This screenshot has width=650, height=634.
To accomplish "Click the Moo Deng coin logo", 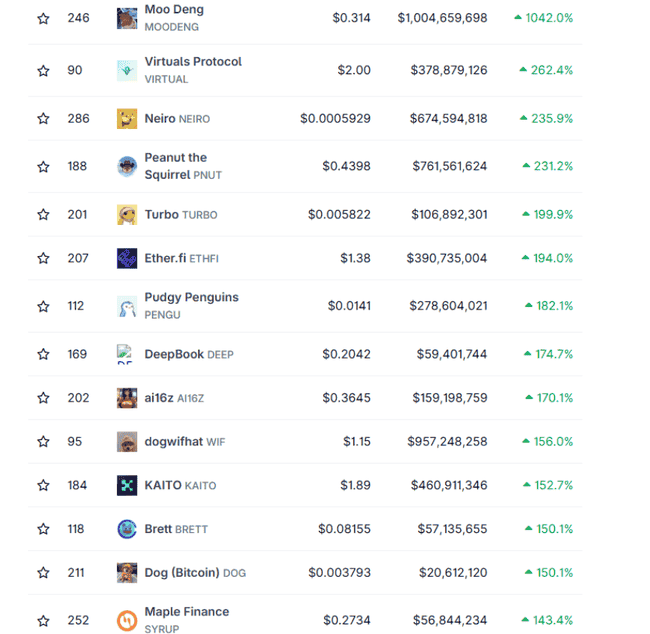I will 127,18.
